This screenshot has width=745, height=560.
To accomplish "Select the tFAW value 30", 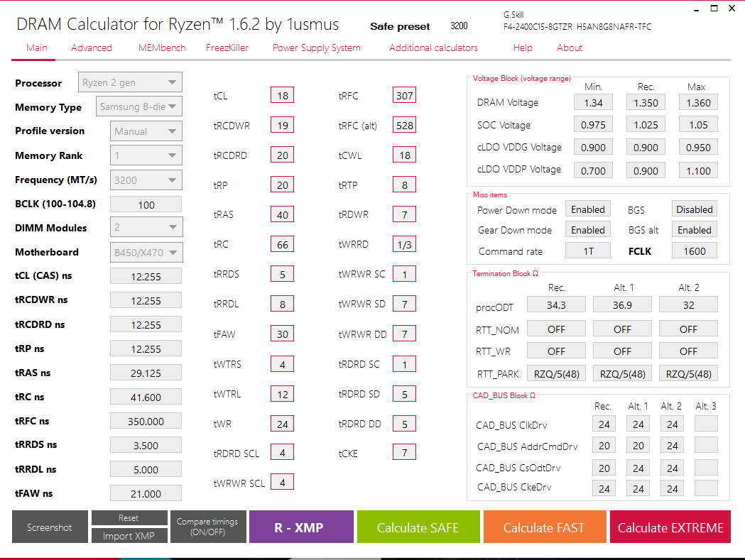I will (x=282, y=334).
